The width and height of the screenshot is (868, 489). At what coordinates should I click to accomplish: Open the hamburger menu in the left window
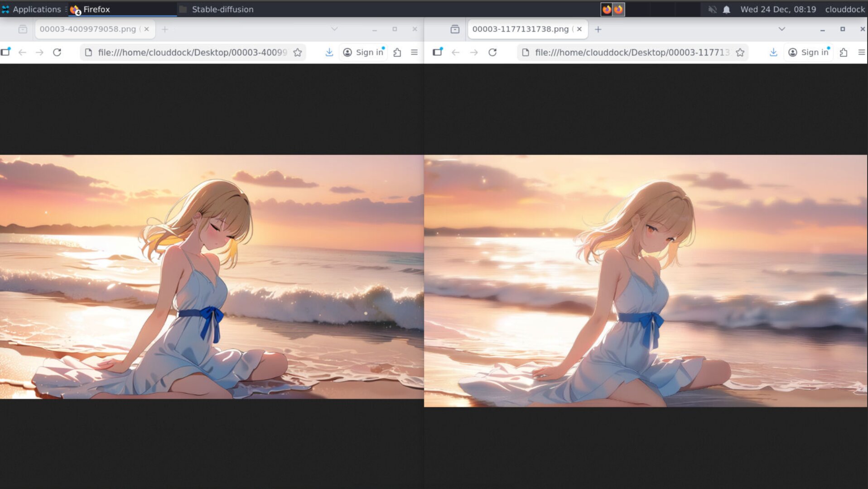[414, 53]
